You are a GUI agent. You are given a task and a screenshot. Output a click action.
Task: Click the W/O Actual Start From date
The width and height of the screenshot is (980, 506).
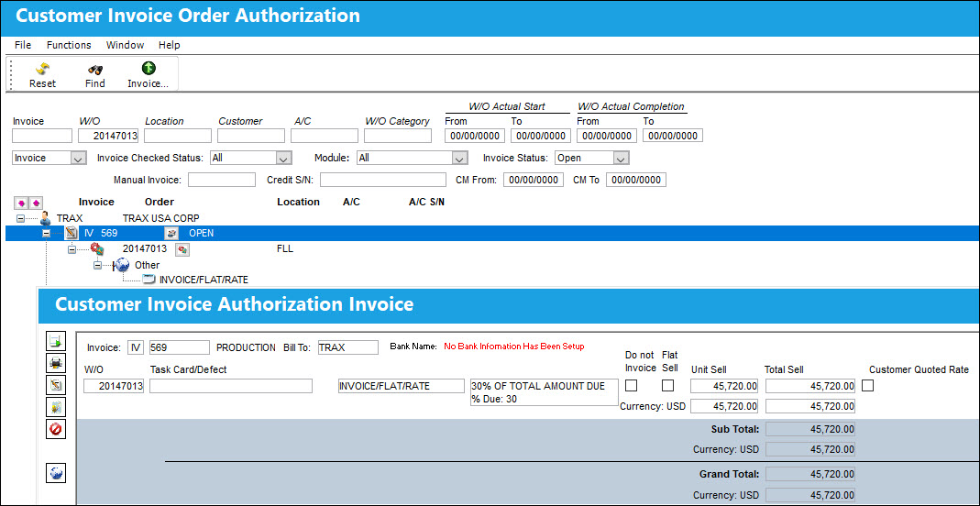click(x=475, y=136)
